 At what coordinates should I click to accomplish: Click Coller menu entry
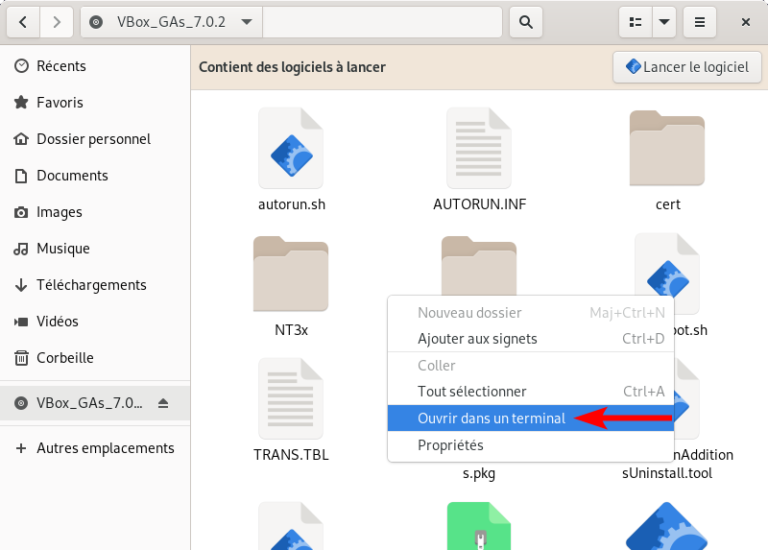coord(531,365)
